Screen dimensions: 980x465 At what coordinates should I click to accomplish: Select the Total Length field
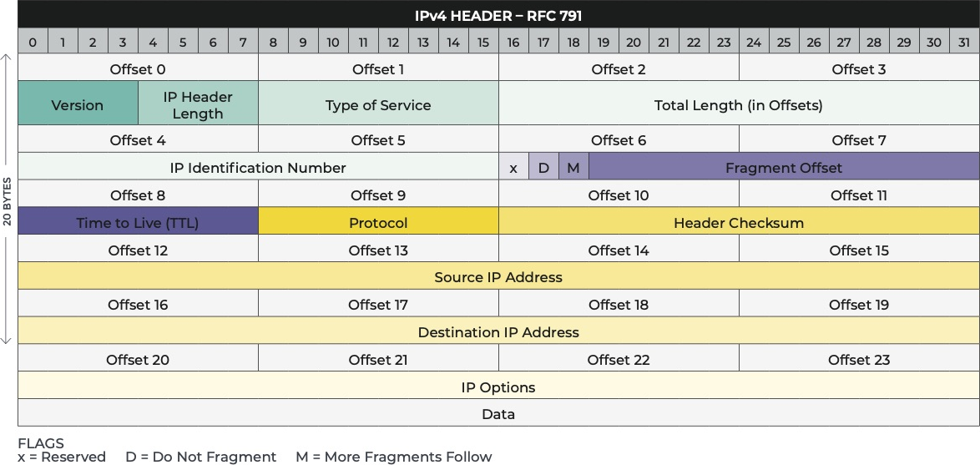coord(738,105)
